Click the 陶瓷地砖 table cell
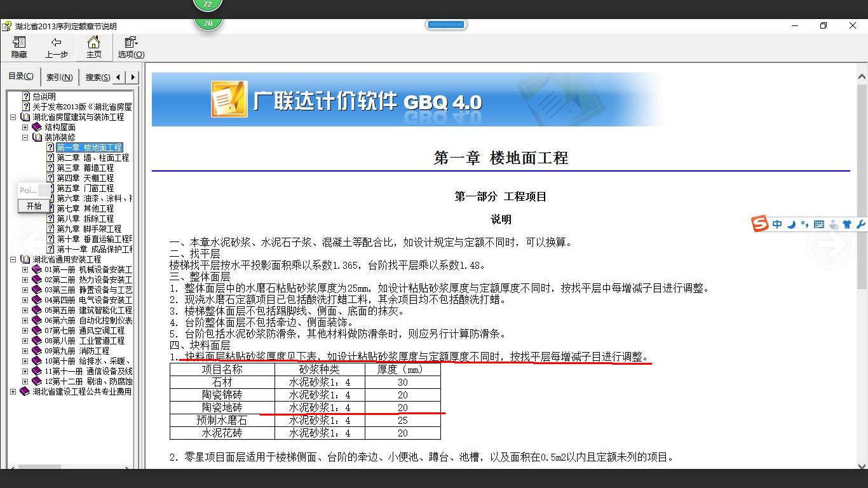The image size is (868, 488). (x=222, y=407)
